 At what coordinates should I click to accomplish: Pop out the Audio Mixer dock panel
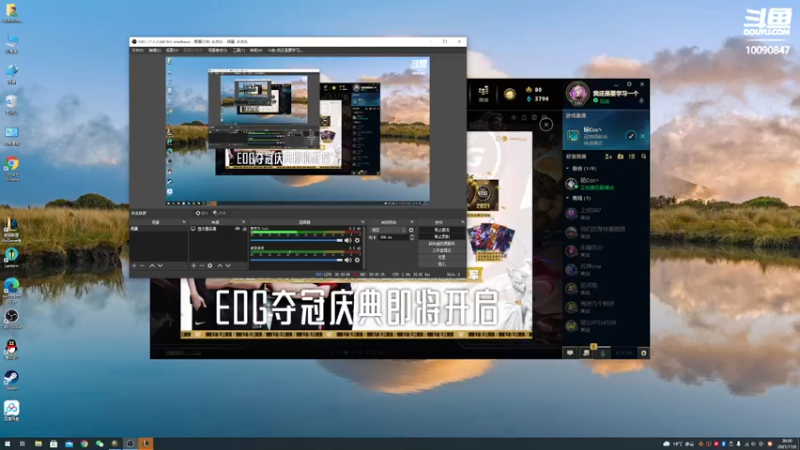pyautogui.click(x=363, y=222)
